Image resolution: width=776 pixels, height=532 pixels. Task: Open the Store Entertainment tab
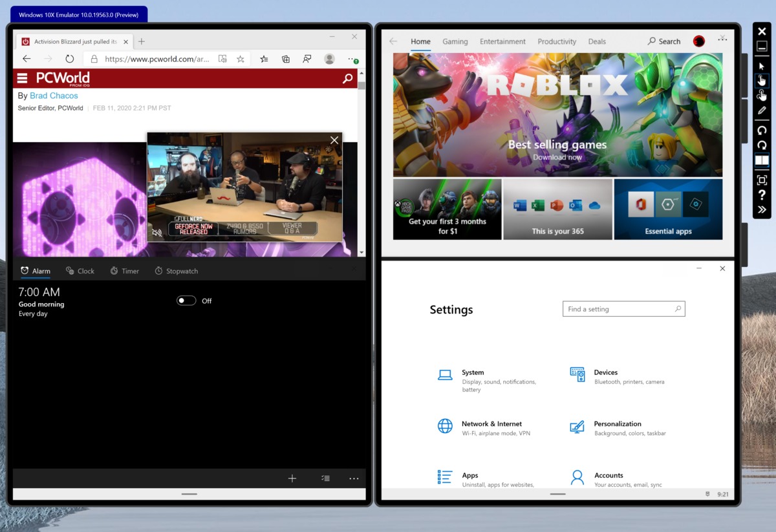click(x=502, y=41)
